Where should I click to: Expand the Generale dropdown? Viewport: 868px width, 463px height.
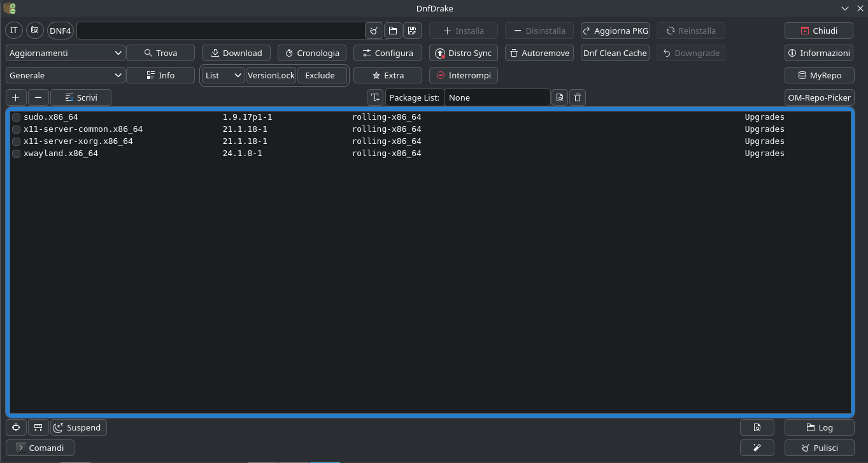(65, 75)
